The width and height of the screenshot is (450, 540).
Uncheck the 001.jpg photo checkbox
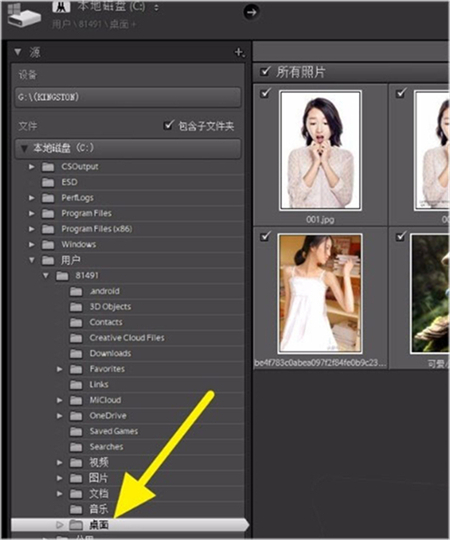tap(265, 93)
